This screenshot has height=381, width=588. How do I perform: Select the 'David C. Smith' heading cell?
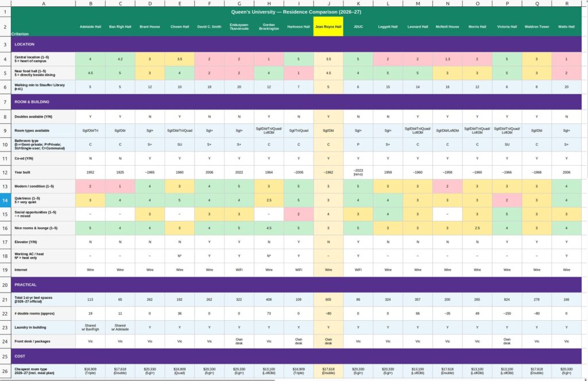click(x=209, y=26)
